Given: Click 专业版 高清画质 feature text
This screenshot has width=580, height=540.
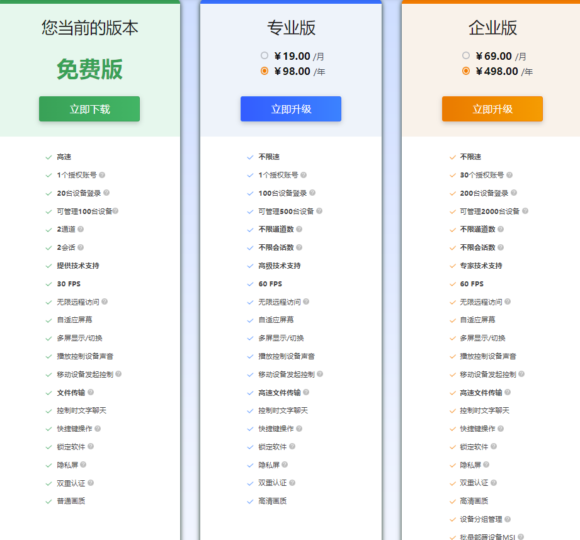Looking at the screenshot, I should click(272, 501).
